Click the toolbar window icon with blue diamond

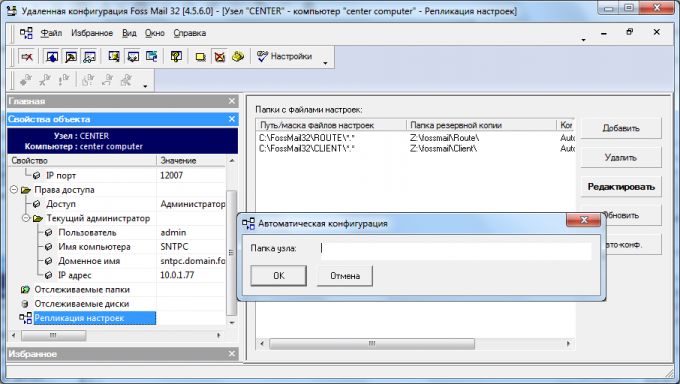point(52,57)
